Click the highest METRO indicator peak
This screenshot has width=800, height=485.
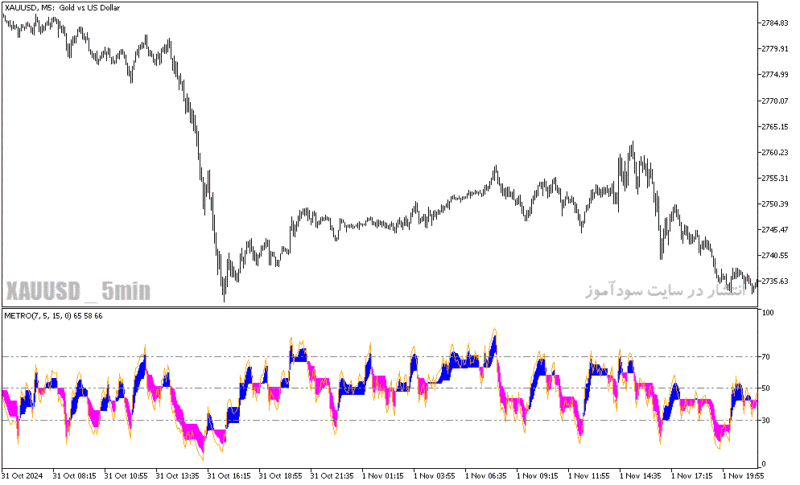point(494,331)
